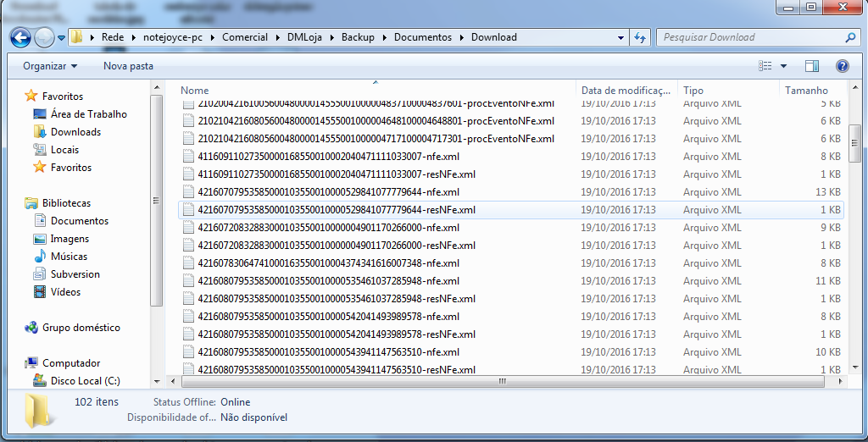Click the Nova pasta button

(129, 66)
